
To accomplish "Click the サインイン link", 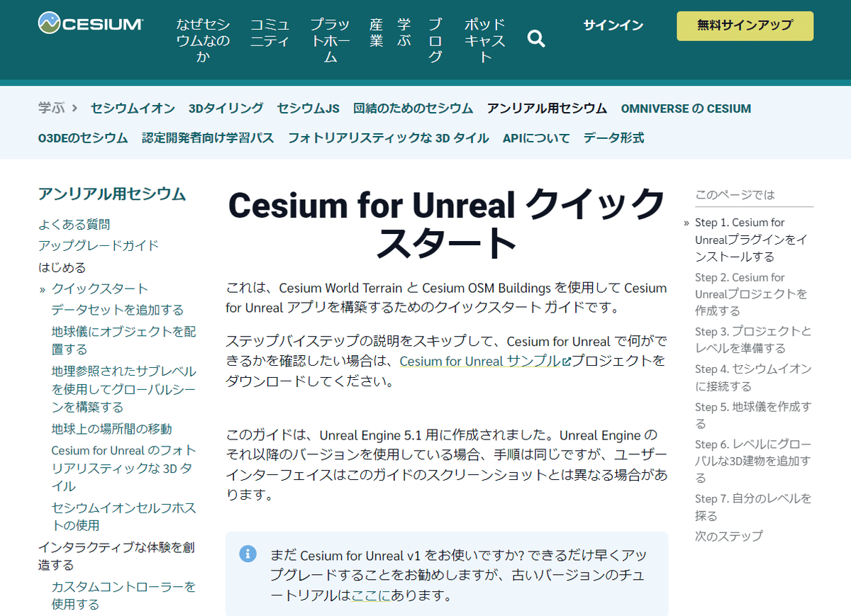I will (613, 25).
